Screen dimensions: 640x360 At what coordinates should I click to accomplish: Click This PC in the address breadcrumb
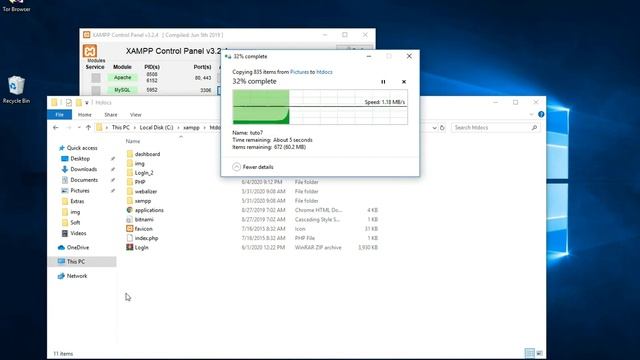[120, 128]
